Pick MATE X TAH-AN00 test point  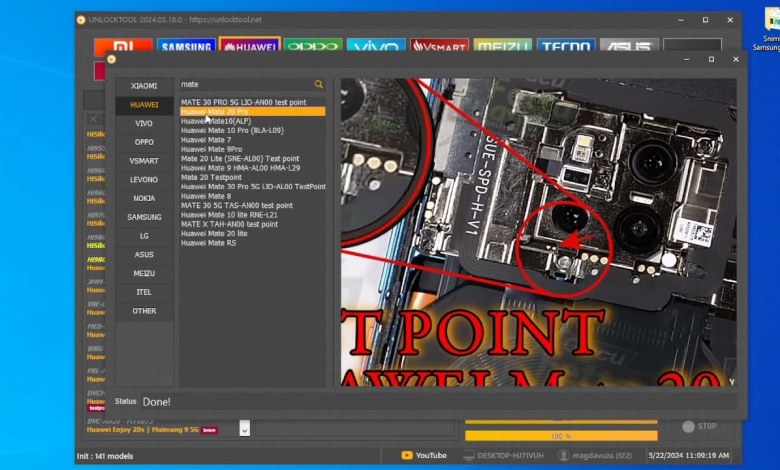(229, 224)
